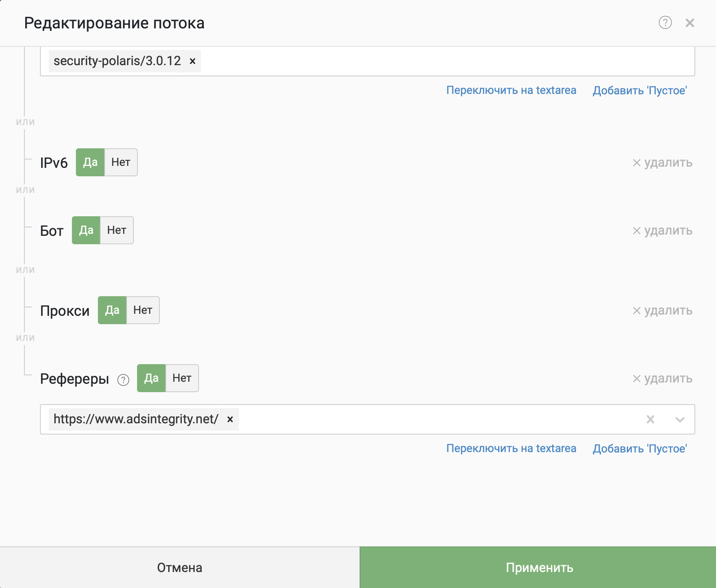716x588 pixels.
Task: Click the help question mark icon in header
Action: click(665, 23)
